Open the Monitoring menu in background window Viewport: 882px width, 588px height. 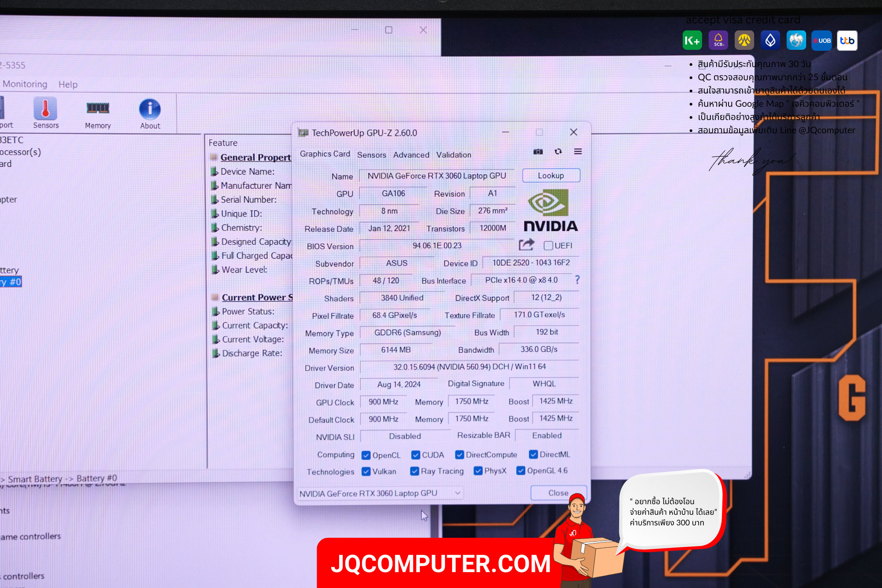click(x=25, y=84)
